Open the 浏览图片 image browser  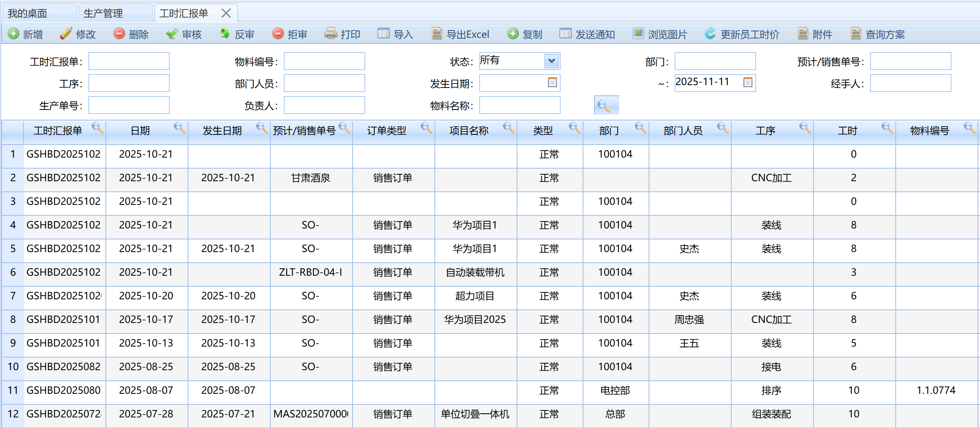click(x=660, y=34)
